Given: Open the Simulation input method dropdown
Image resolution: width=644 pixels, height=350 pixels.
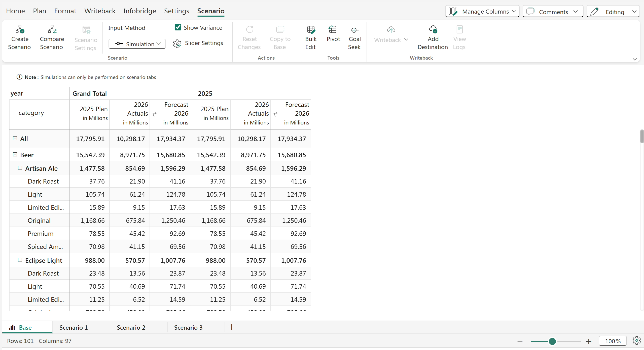Looking at the screenshot, I should pyautogui.click(x=137, y=44).
